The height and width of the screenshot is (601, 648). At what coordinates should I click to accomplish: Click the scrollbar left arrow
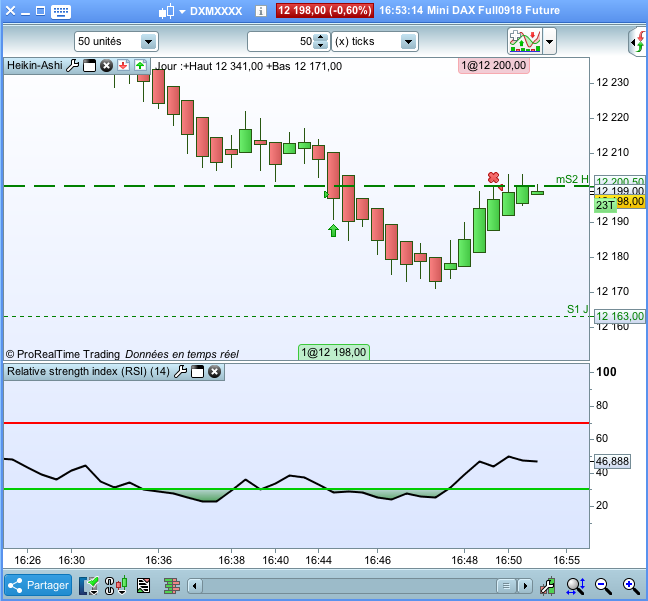pos(195,586)
